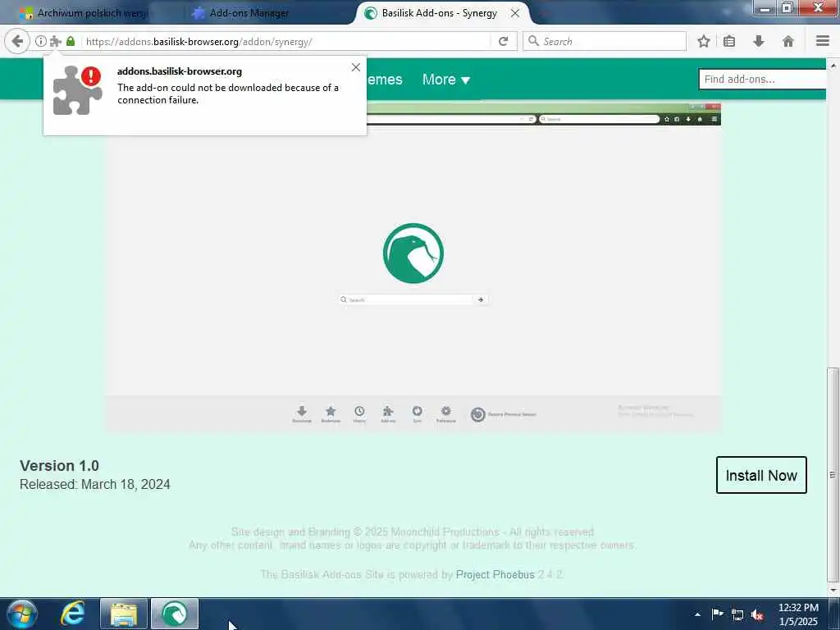Viewport: 840px width, 630px height.
Task: Close the Basilisk Add-ons - Synergy tab
Action: click(515, 13)
